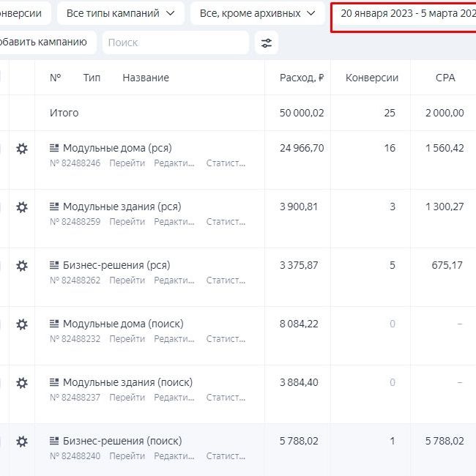Open filter settings icon next to search
476x476 pixels.
[267, 42]
